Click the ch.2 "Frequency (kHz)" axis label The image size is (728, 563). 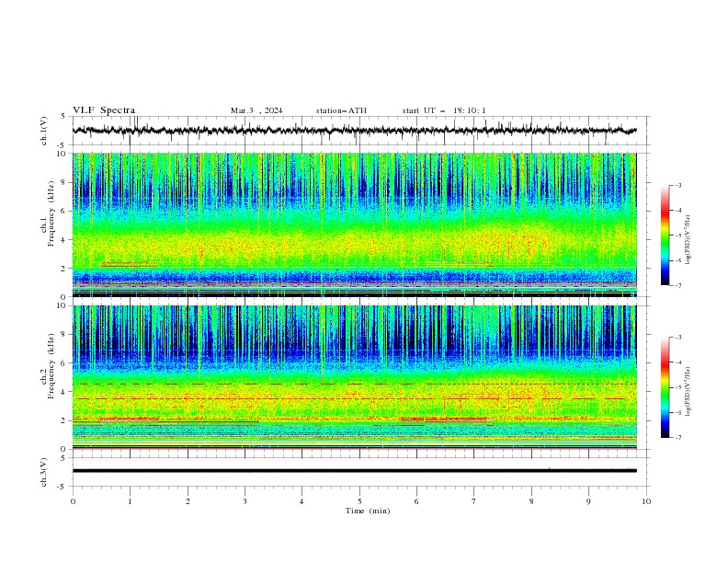[x=51, y=366]
